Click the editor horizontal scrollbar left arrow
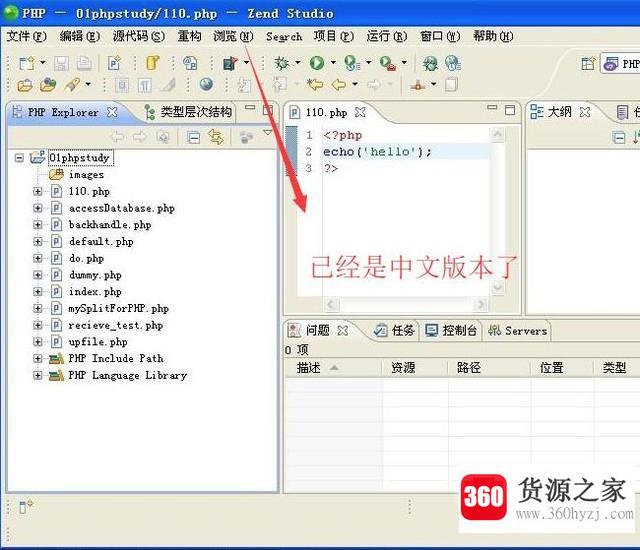The image size is (640, 550). coord(331,304)
